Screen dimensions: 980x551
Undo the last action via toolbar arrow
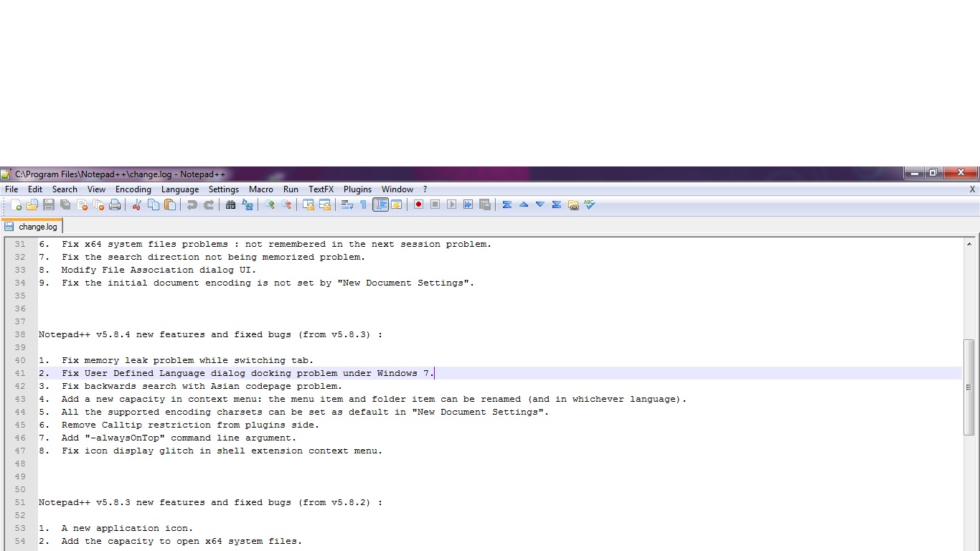pos(192,205)
